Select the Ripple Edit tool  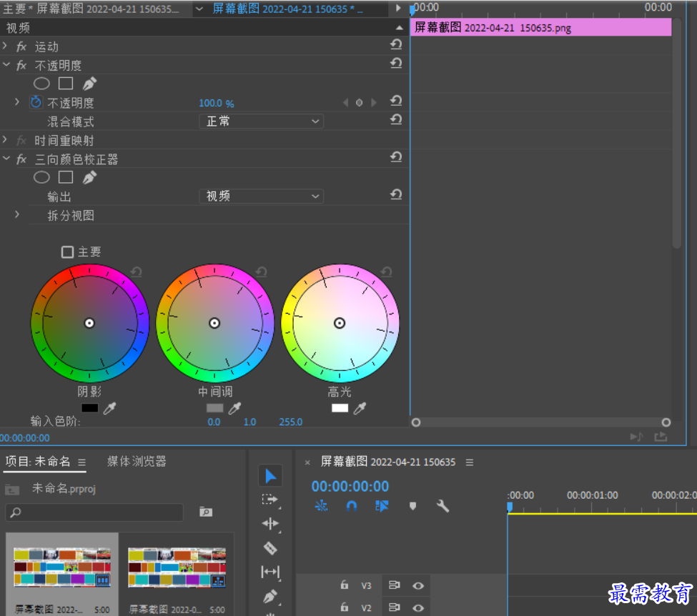270,524
